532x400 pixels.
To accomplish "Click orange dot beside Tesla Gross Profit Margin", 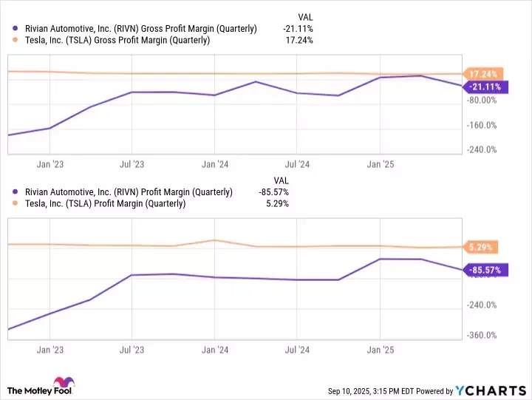I will [16, 41].
